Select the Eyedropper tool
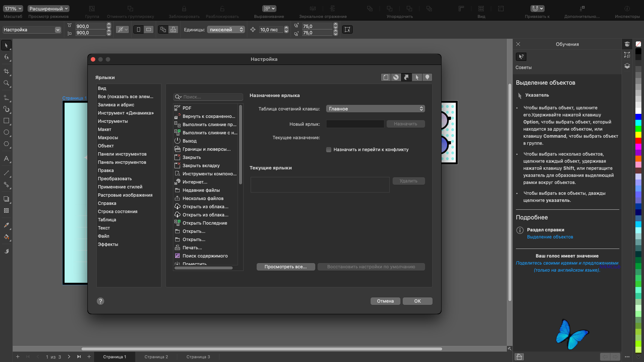The width and height of the screenshot is (644, 362). pyautogui.click(x=6, y=225)
